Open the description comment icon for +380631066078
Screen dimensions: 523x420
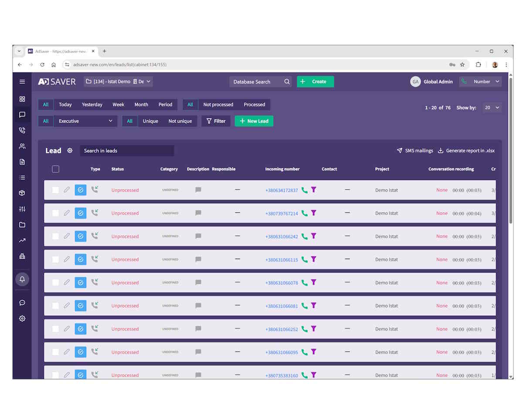coord(198,283)
